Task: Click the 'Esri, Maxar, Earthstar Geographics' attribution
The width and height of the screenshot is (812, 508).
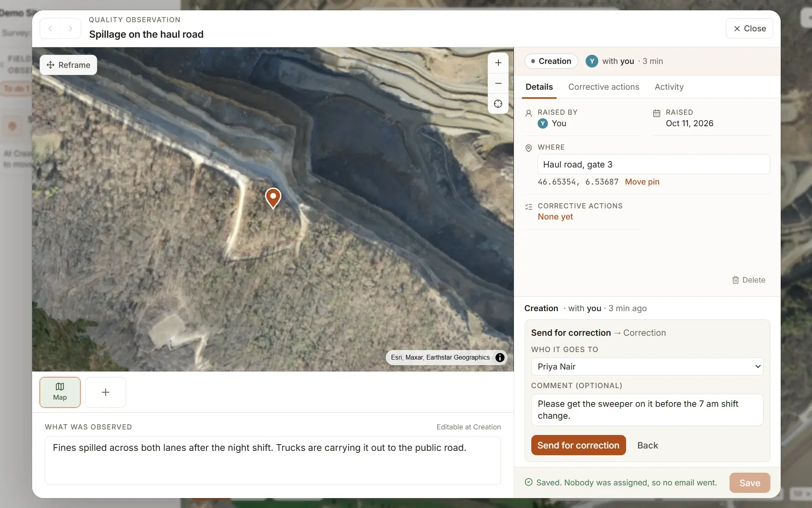Action: click(x=440, y=358)
